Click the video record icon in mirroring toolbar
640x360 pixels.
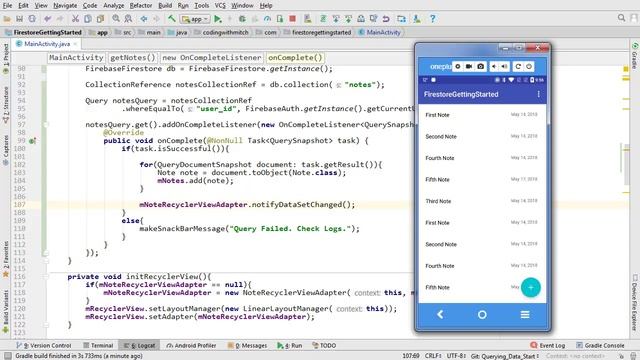pos(469,67)
